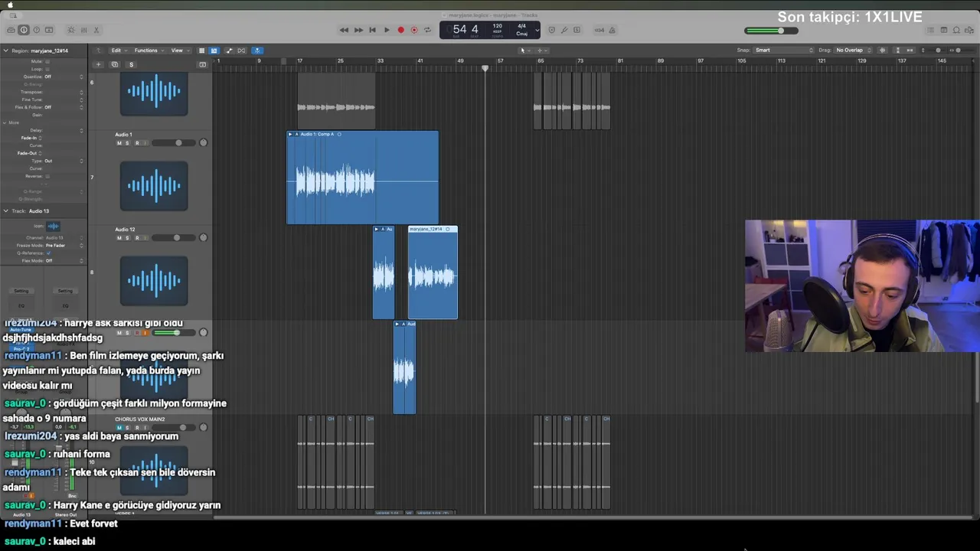980x551 pixels.
Task: Open the Media Browser icon
Action: point(970,30)
